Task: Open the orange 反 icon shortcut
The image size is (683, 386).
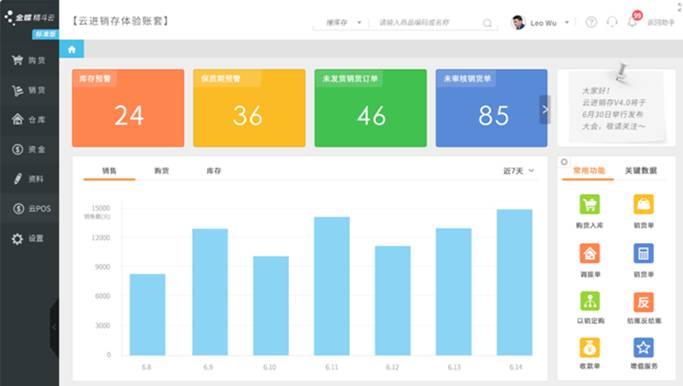Action: coord(643,301)
